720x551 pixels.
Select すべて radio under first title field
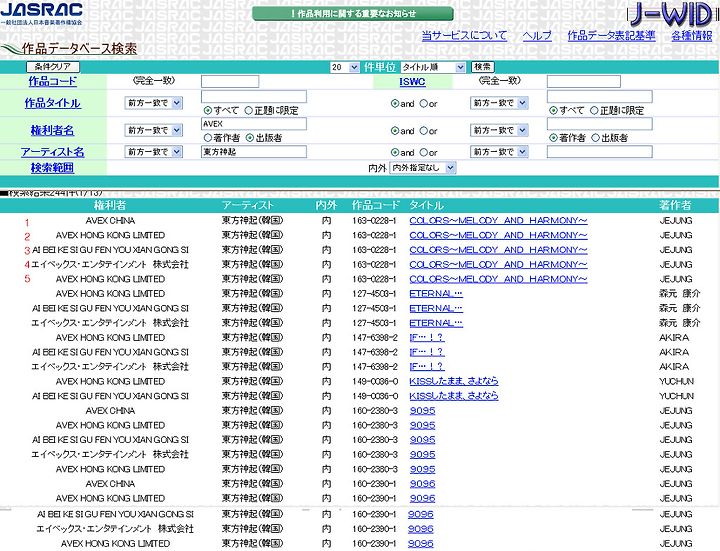(x=208, y=110)
